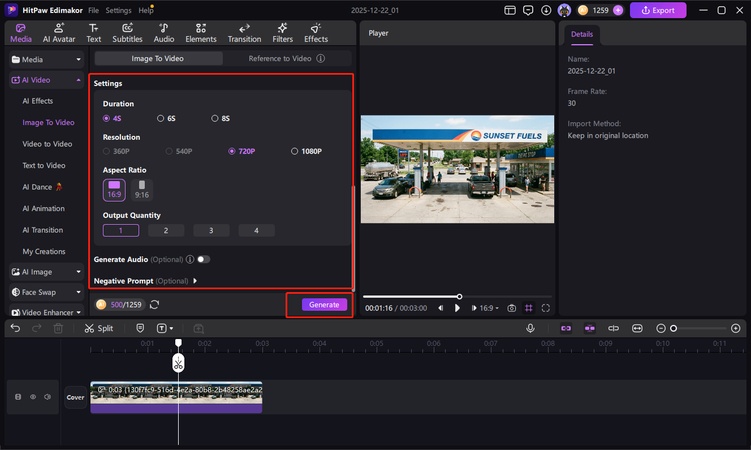The width and height of the screenshot is (751, 450).
Task: Click the undo arrow in timeline toolbar
Action: [x=15, y=328]
